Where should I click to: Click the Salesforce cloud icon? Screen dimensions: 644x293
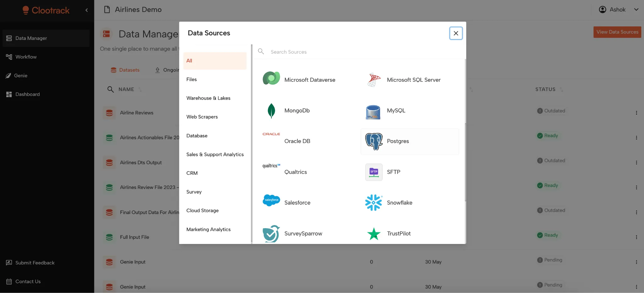[271, 200]
